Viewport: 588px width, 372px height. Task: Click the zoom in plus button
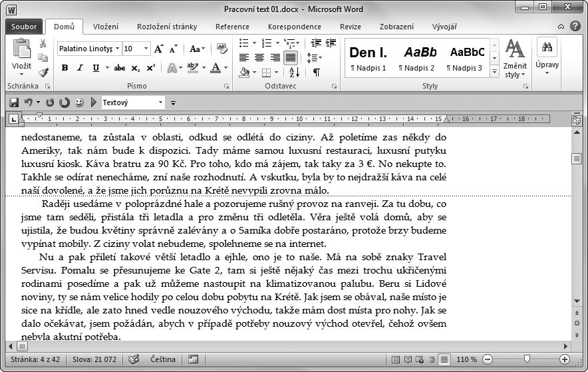(x=564, y=359)
